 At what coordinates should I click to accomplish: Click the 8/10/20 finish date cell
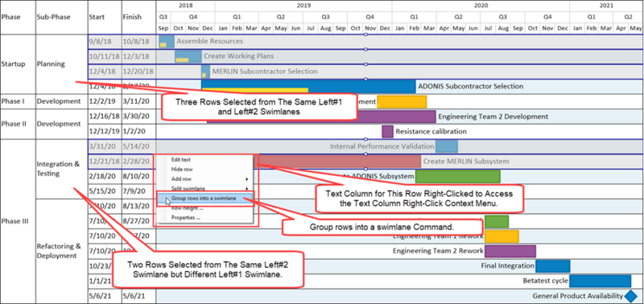coord(138,176)
